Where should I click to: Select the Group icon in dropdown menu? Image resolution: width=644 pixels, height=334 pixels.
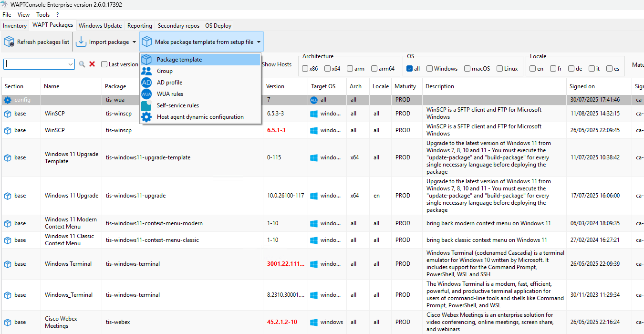(x=147, y=71)
